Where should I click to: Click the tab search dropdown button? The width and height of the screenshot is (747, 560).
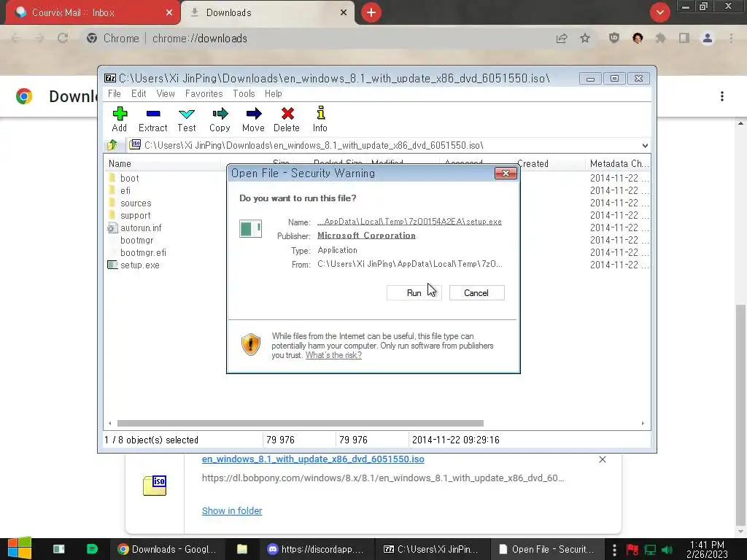[659, 12]
